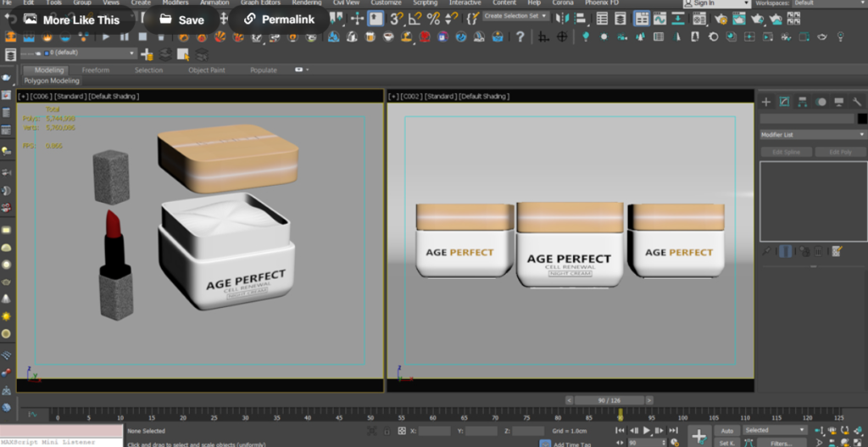Open the Customize menu
The image size is (868, 447).
[x=386, y=3]
